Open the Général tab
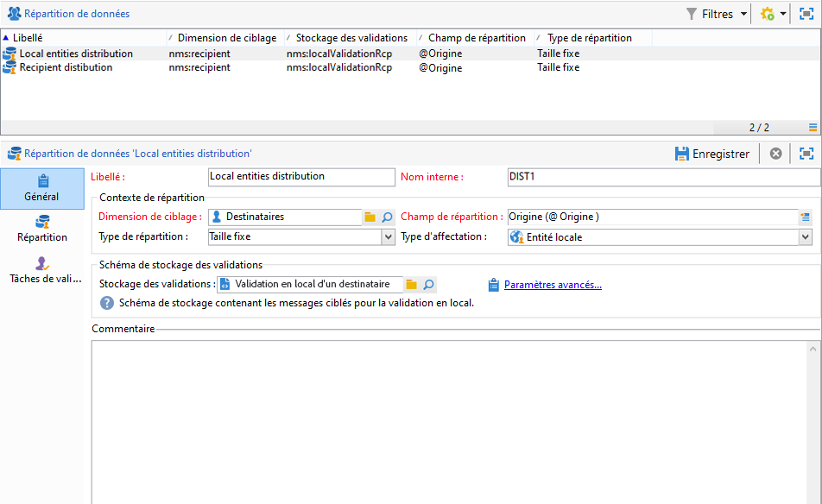Screen dimensions: 822x504 coord(42,189)
